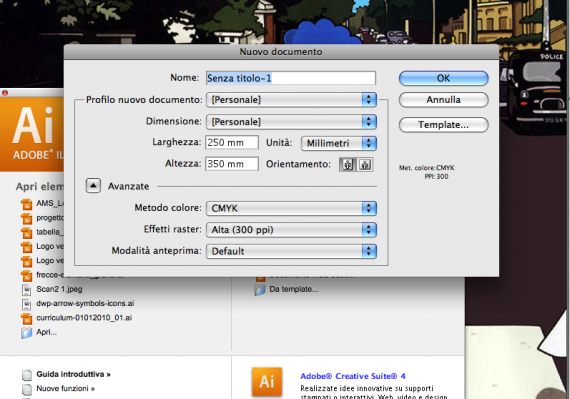The image size is (570, 399).
Task: Open the Effetti raster dropdown
Action: point(291,230)
